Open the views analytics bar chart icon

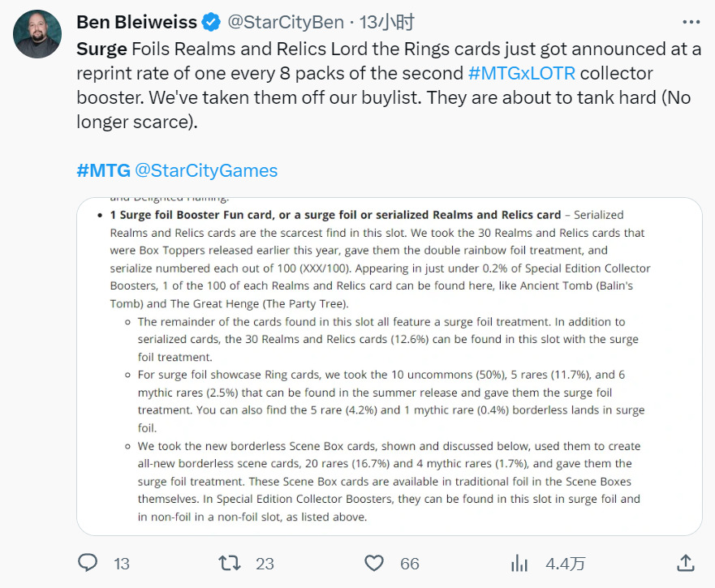point(519,563)
